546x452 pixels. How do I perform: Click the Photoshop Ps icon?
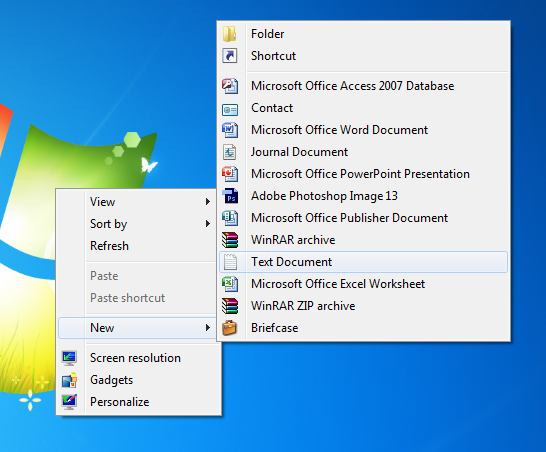pos(230,196)
